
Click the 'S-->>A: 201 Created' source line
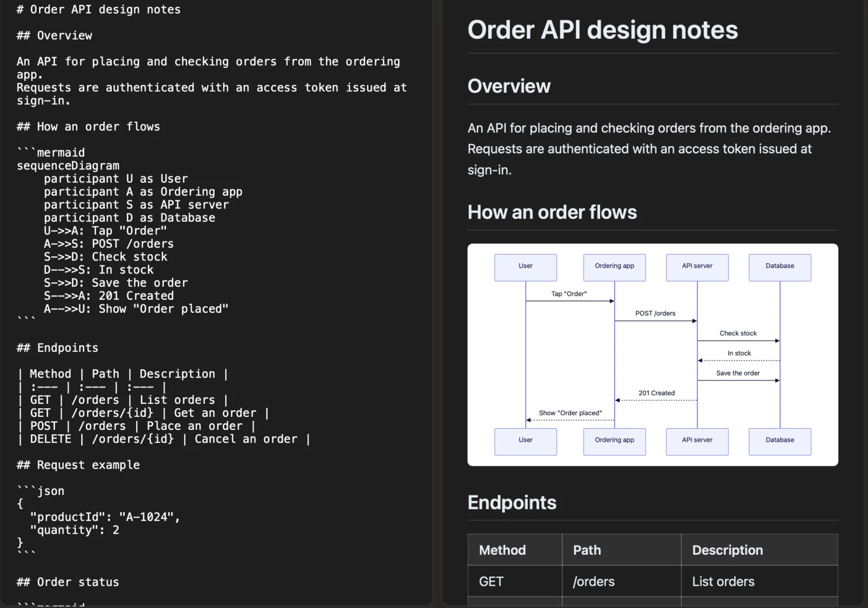(108, 296)
